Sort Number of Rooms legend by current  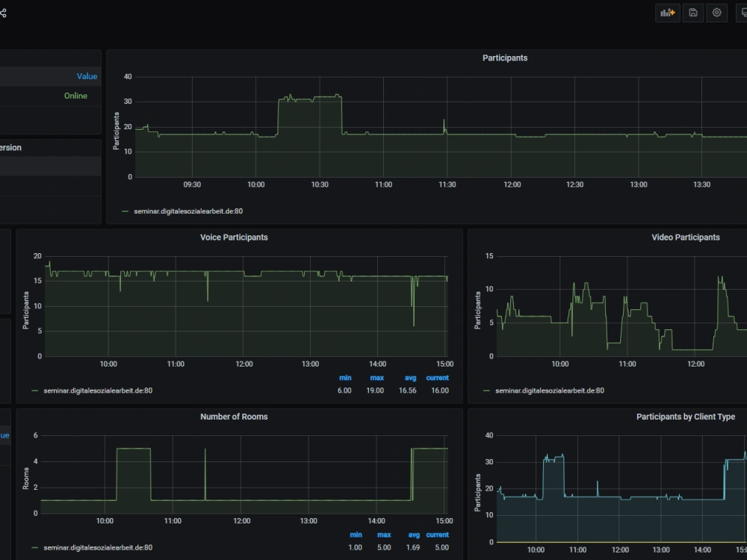[437, 535]
